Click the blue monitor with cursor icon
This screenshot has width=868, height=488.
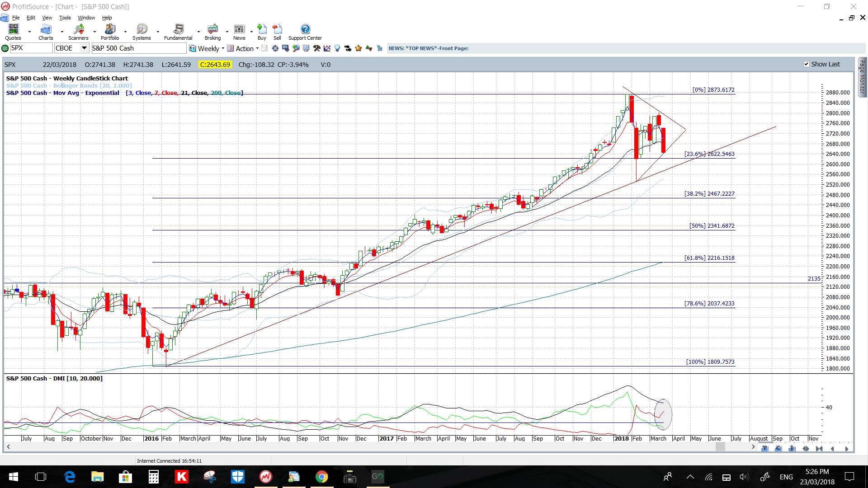tap(306, 48)
